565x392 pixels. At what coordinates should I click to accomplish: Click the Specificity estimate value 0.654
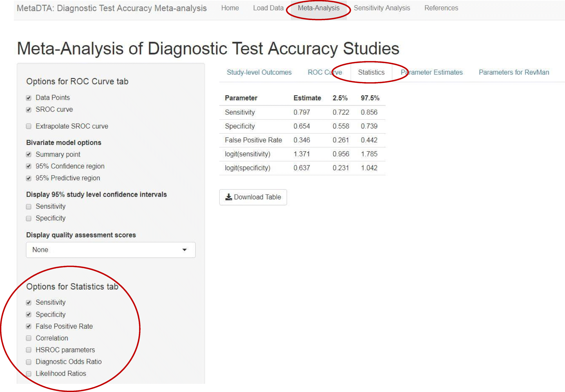tap(302, 126)
